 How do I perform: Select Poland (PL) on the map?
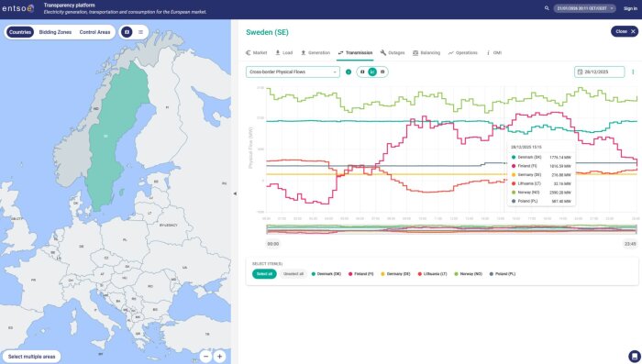[x=125, y=239]
